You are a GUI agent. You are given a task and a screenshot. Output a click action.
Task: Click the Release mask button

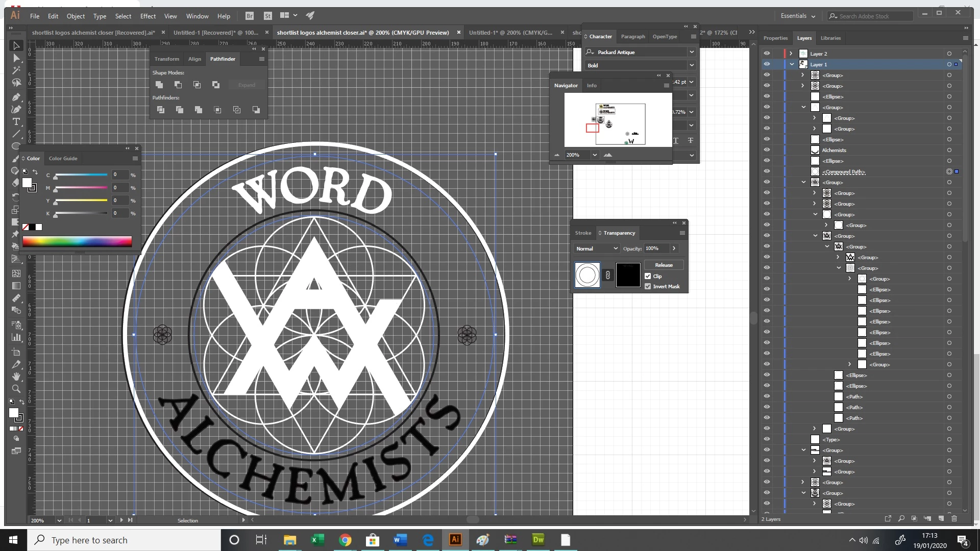pos(664,265)
